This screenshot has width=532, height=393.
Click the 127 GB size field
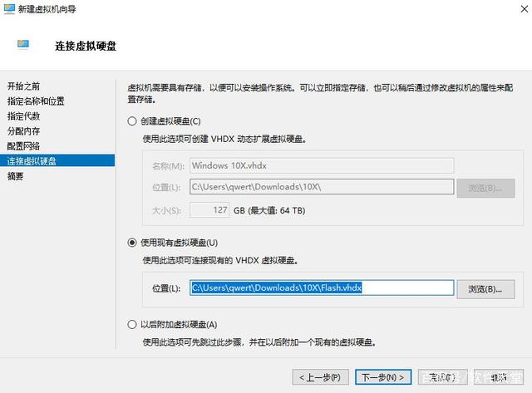(x=209, y=210)
